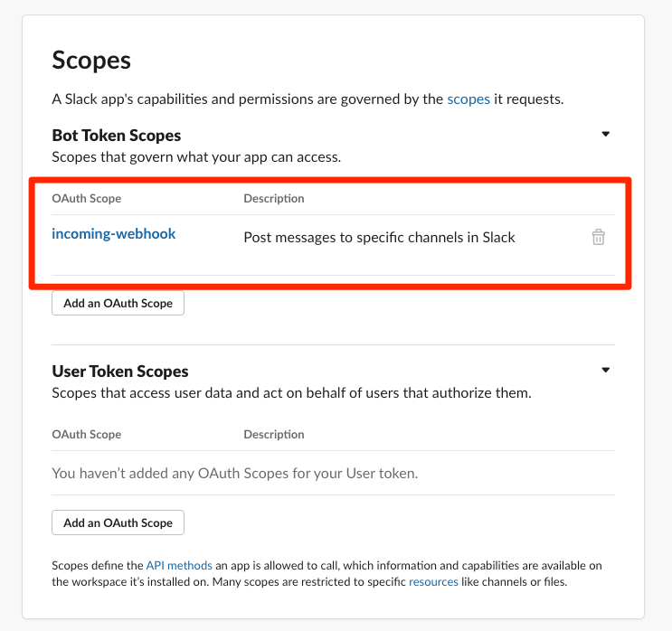Click "Scopes that govern what your app can access" text
Viewport: 672px width, 631px height.
pyautogui.click(x=196, y=157)
